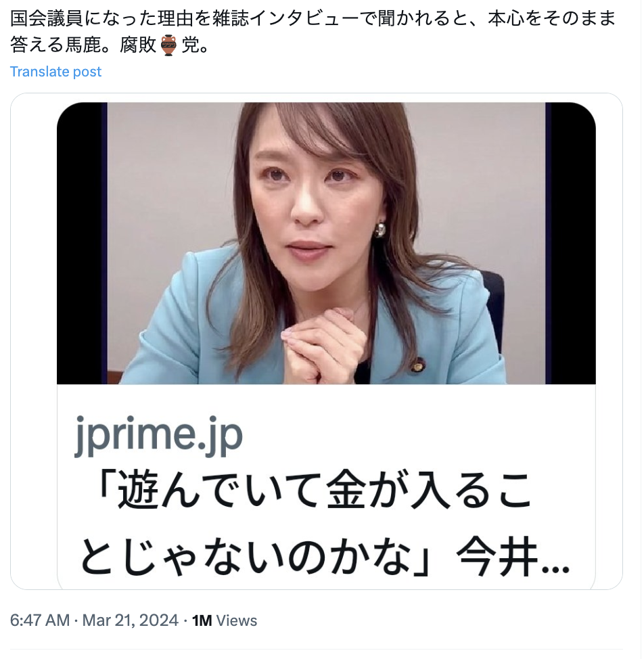Image resolution: width=644 pixels, height=659 pixels.
Task: Click the amphora emoji in the post text
Action: point(169,45)
